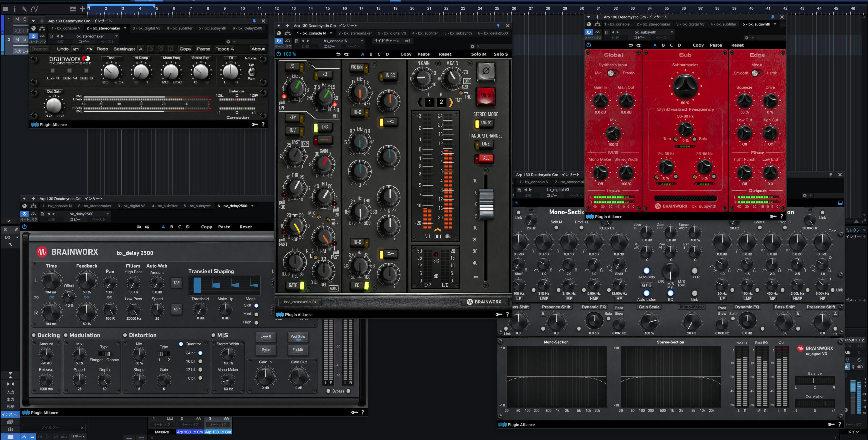Click the redo arrow in bx_delay 2500 toolbar
The image size is (868, 440).
tap(147, 227)
